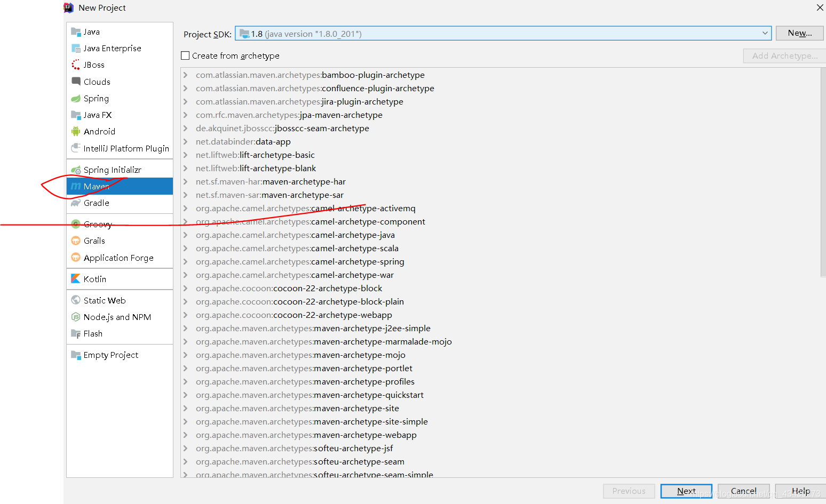
Task: Expand maven-archetype-webapp node
Action: (x=186, y=435)
